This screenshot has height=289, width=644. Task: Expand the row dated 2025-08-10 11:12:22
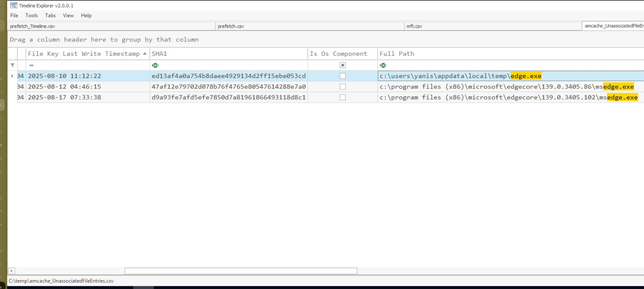point(12,76)
